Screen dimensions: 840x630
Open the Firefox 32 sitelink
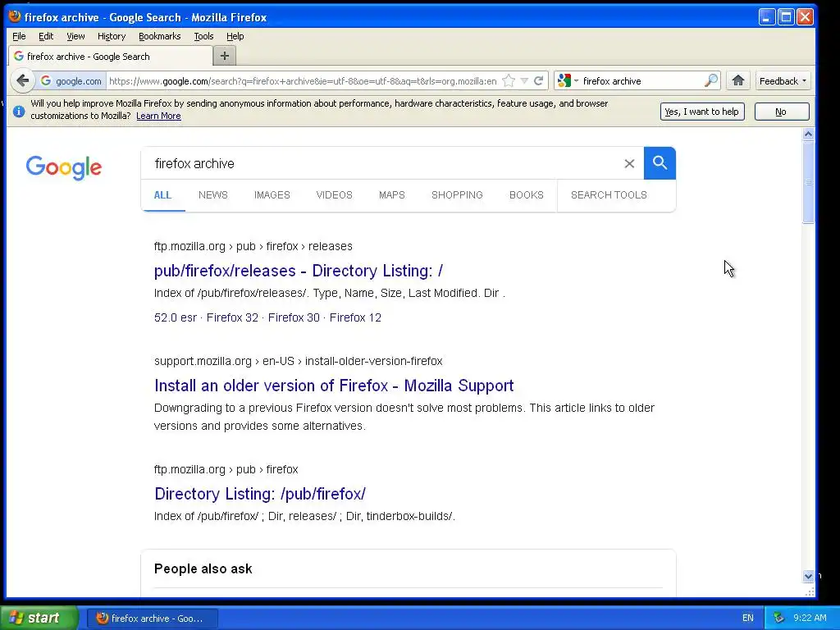pyautogui.click(x=232, y=317)
